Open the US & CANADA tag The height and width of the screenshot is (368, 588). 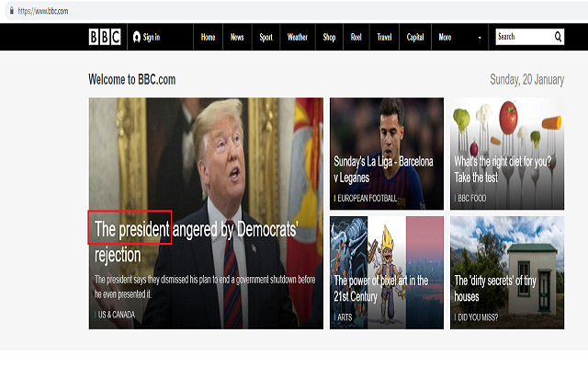point(117,315)
